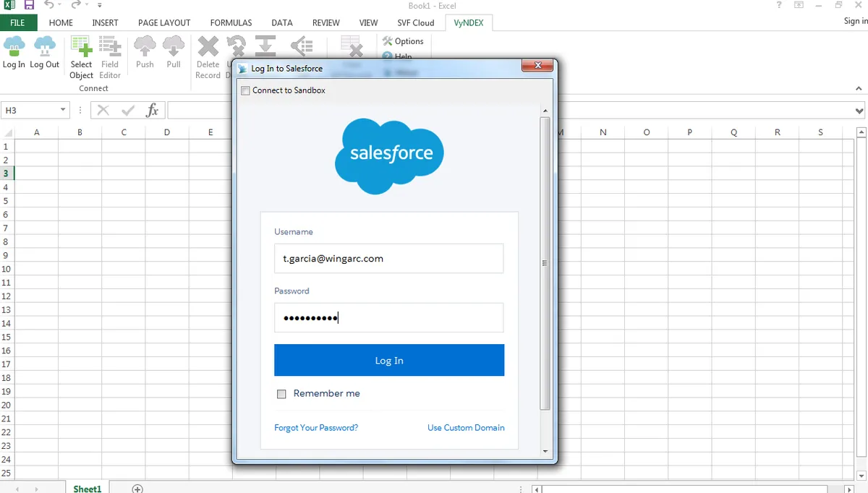
Task: Click the blue Log In button
Action: 389,360
